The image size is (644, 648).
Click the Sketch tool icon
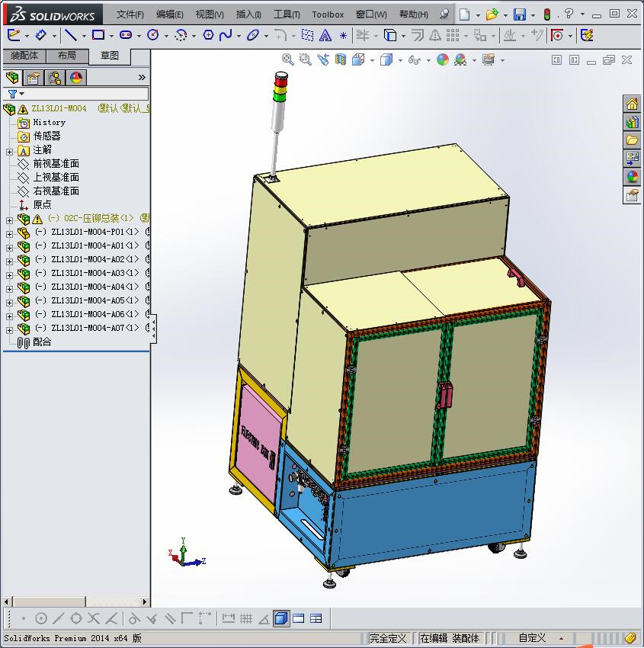click(14, 36)
